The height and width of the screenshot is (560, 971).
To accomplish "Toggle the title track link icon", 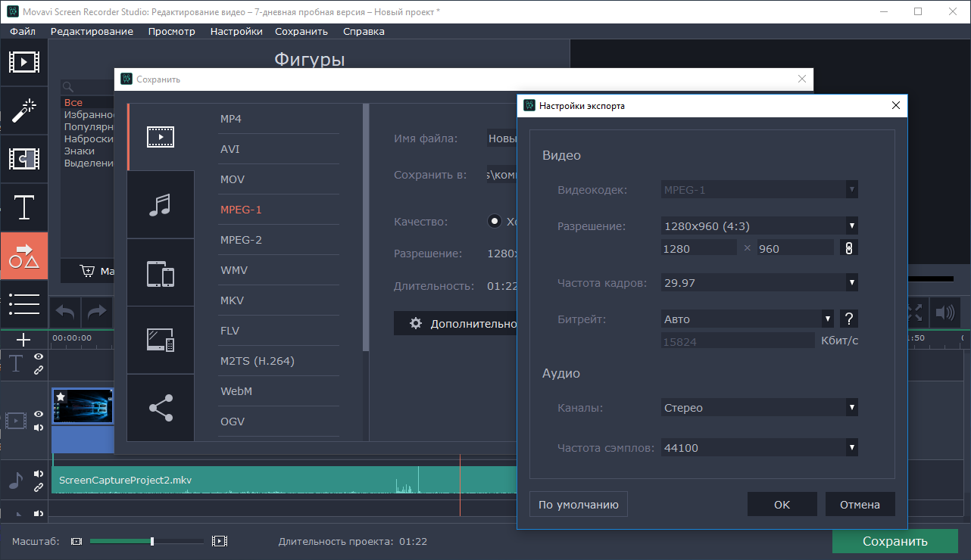I will pos(39,371).
